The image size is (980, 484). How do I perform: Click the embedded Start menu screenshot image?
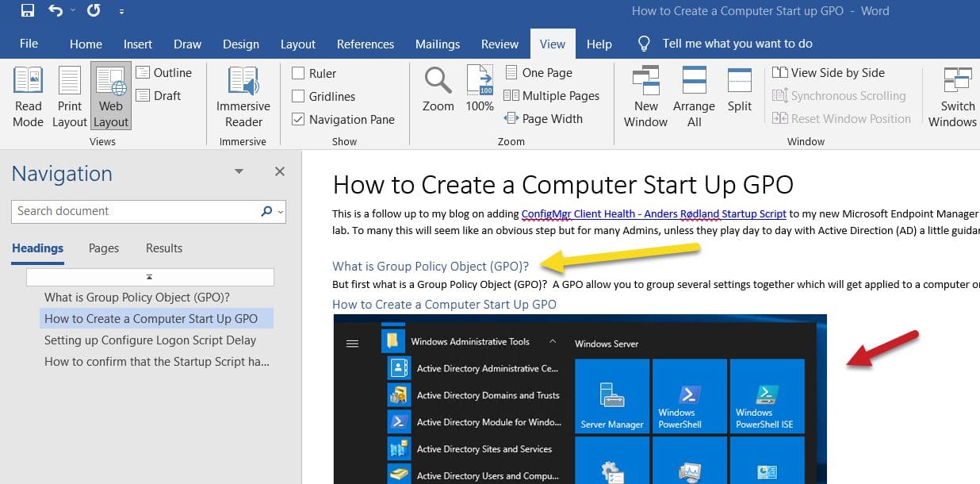click(580, 399)
